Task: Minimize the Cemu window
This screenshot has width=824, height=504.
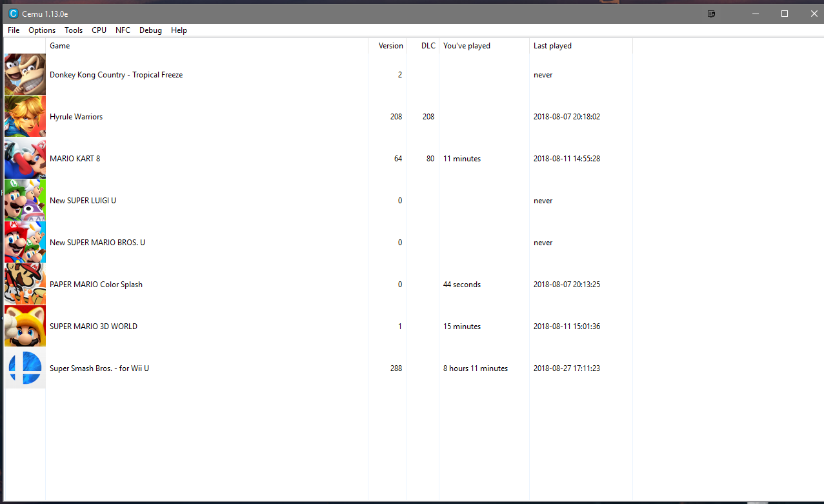Action: (x=755, y=14)
